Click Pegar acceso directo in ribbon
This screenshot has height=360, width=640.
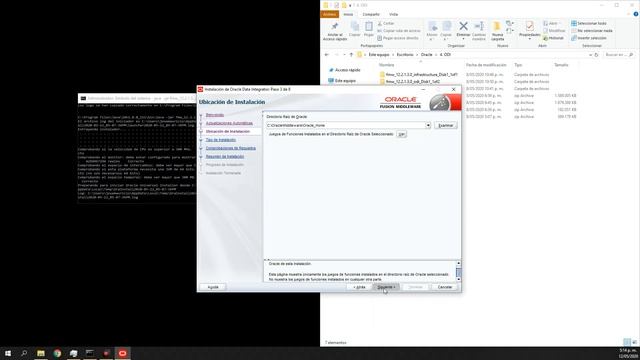[398, 38]
